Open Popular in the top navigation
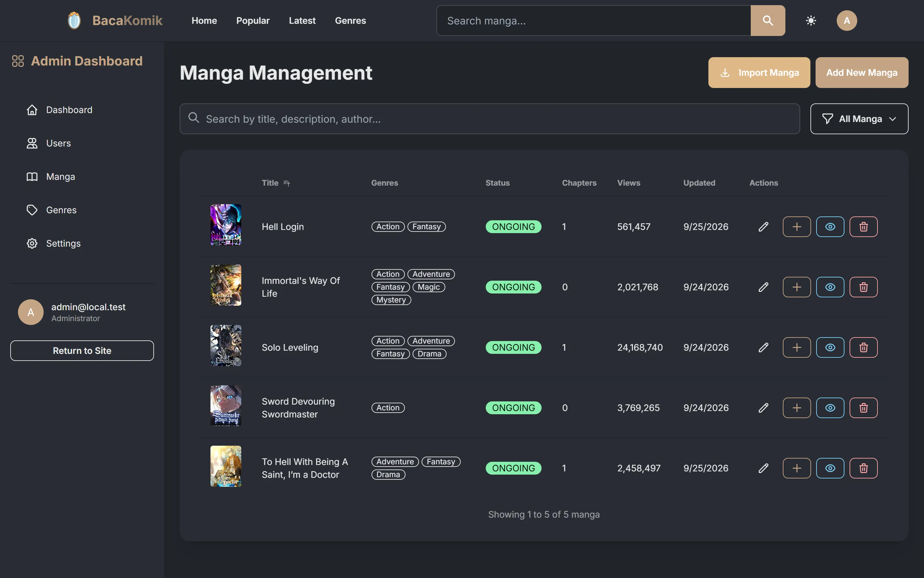Image resolution: width=924 pixels, height=578 pixels. (253, 21)
